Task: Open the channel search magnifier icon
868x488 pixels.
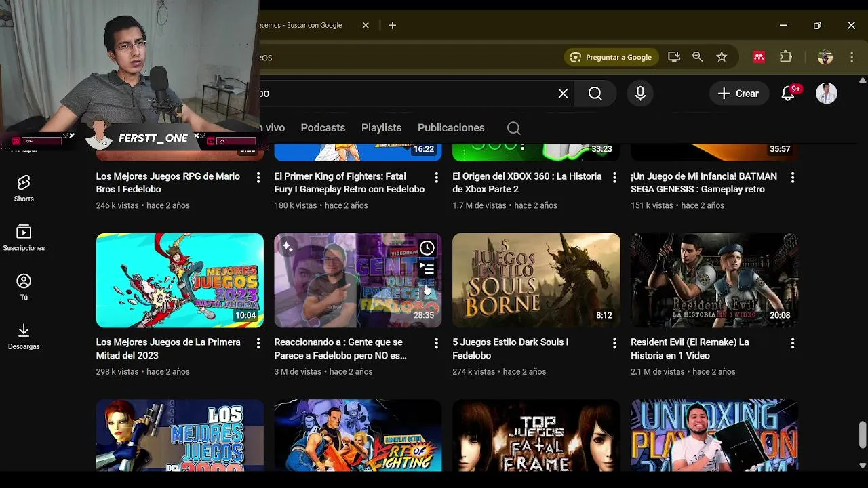Action: (513, 128)
